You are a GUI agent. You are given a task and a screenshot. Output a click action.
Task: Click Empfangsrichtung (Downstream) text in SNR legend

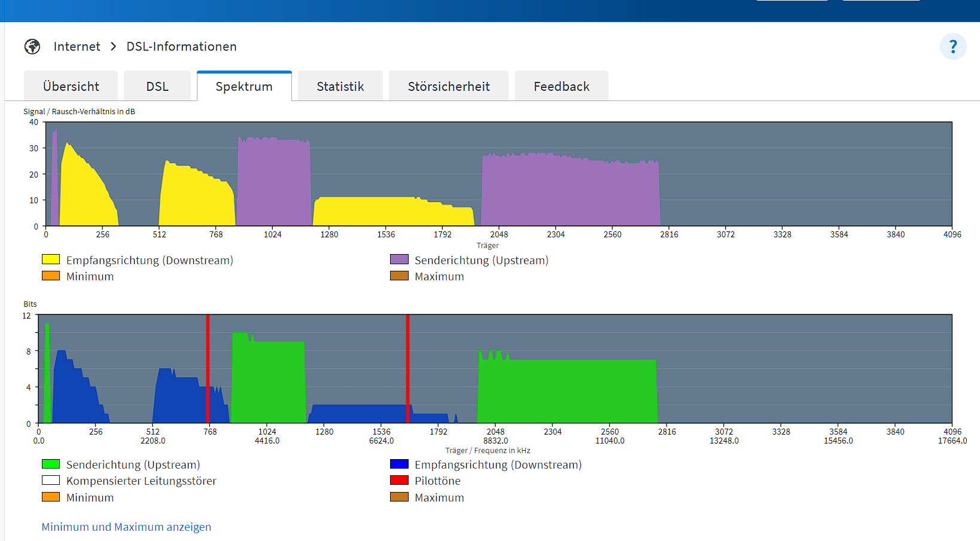(x=150, y=260)
